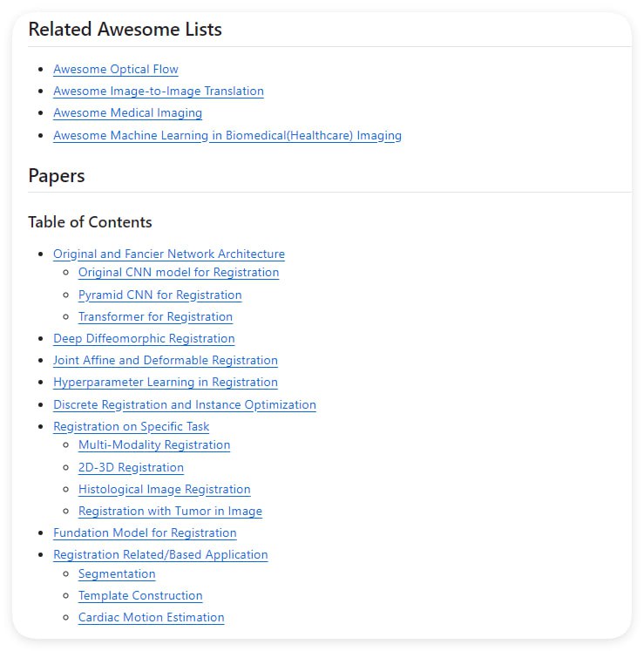Navigate to Transformer for Registration
This screenshot has width=644, height=651.
pyautogui.click(x=155, y=316)
